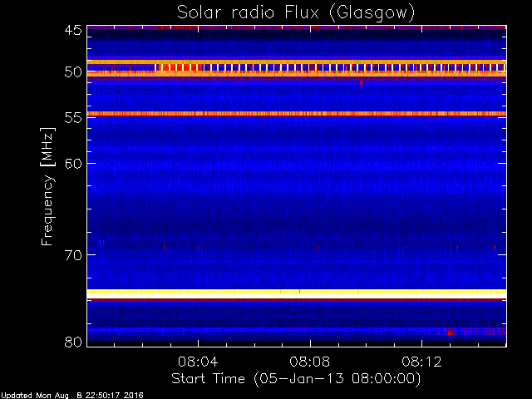
Task: Click the 'Solar radio Flux (Glasgow)' title
Action: pyautogui.click(x=296, y=13)
